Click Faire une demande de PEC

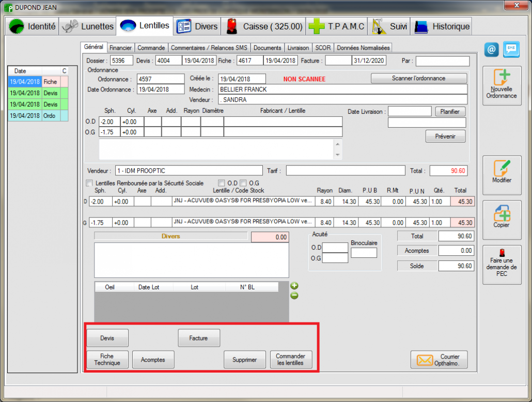(502, 265)
